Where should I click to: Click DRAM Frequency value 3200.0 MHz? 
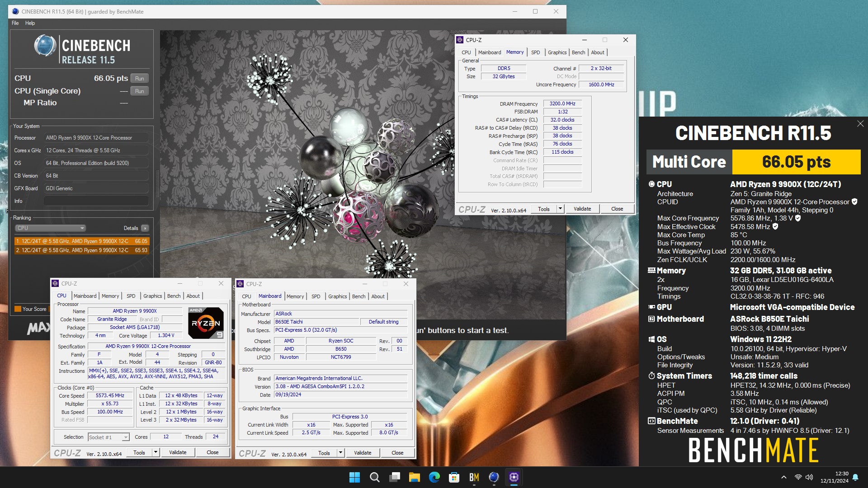click(562, 103)
